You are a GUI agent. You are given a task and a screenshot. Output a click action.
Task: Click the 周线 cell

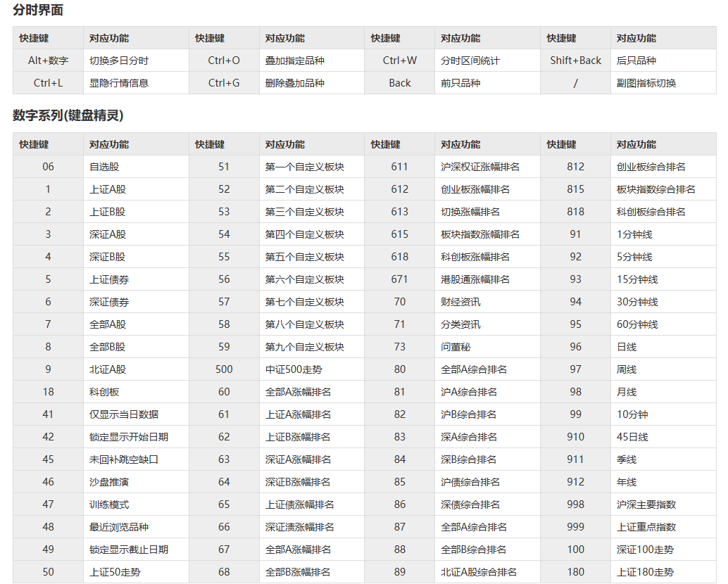tap(663, 369)
